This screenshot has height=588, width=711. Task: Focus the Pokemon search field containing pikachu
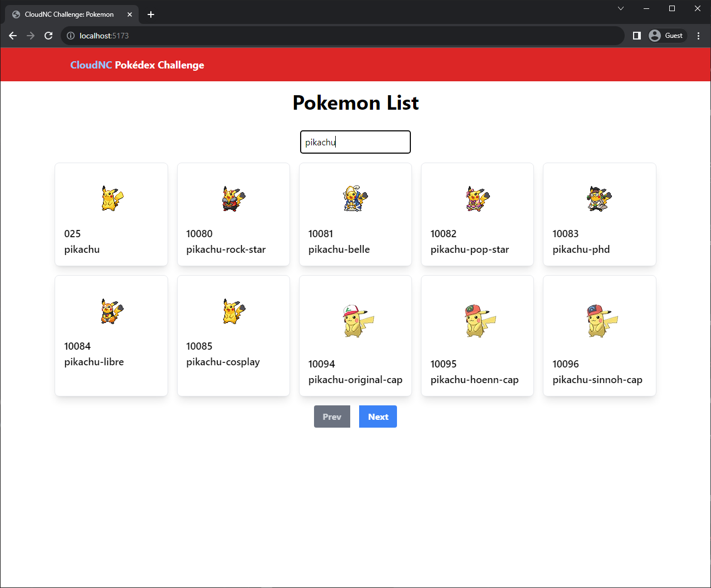(x=355, y=142)
